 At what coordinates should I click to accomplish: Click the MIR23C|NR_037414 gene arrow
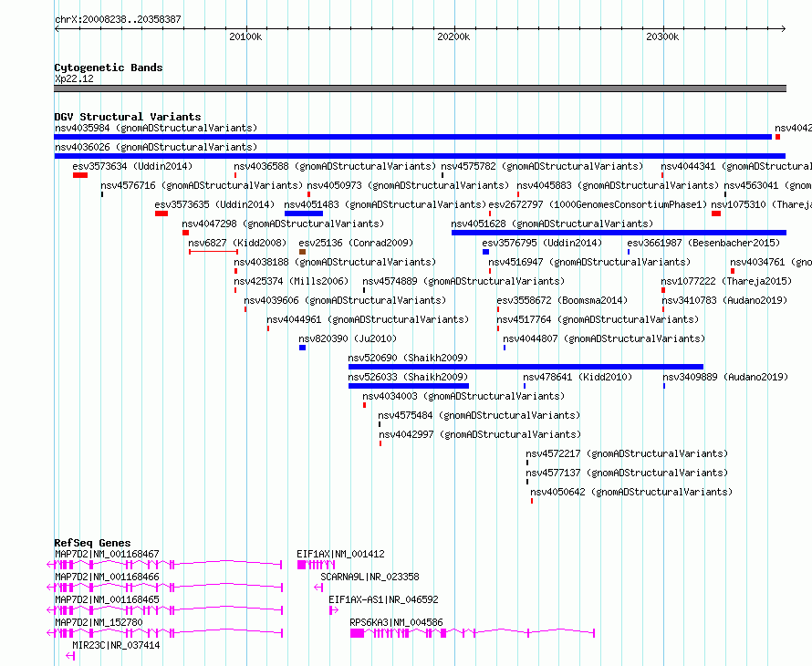click(x=70, y=656)
